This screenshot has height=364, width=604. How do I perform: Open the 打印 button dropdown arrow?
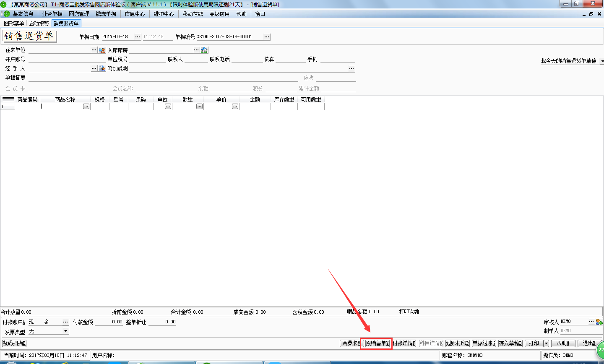(x=546, y=343)
